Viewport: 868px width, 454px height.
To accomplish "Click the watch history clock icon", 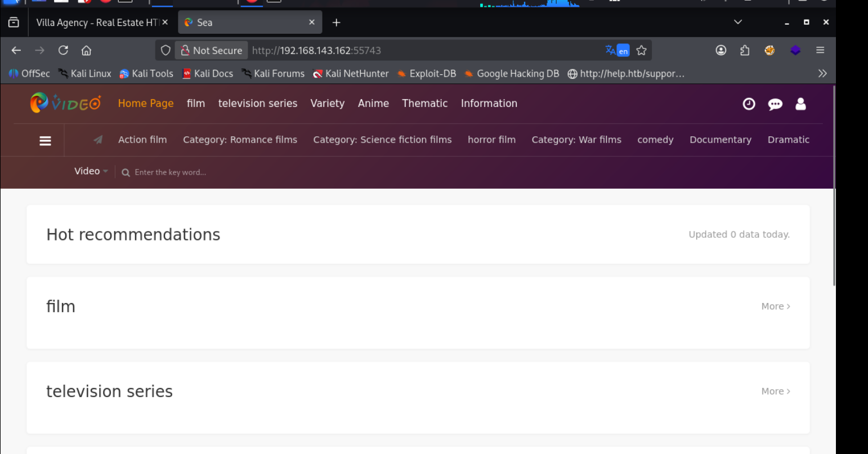I will click(749, 104).
